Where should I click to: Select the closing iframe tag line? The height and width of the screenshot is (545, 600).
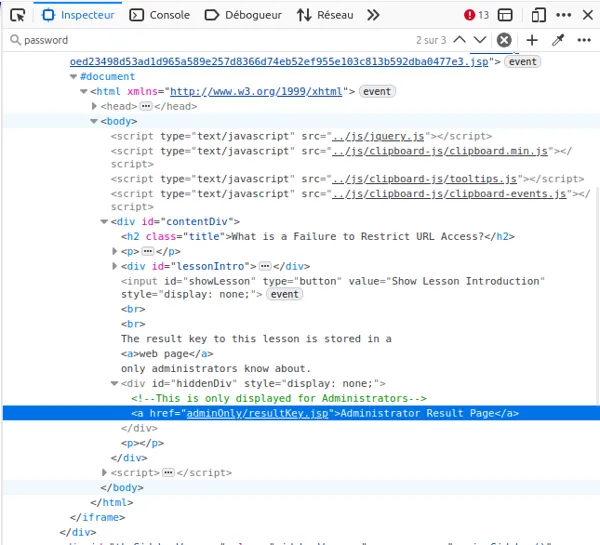click(98, 517)
